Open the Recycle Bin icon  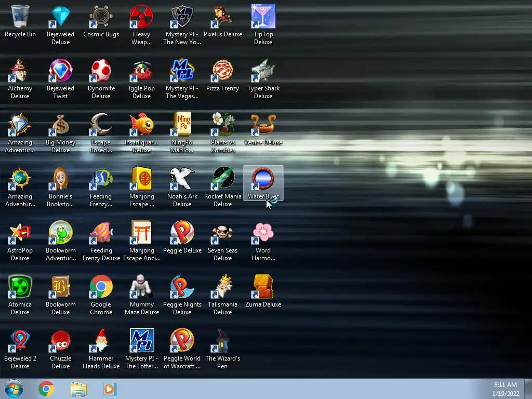pos(20,16)
